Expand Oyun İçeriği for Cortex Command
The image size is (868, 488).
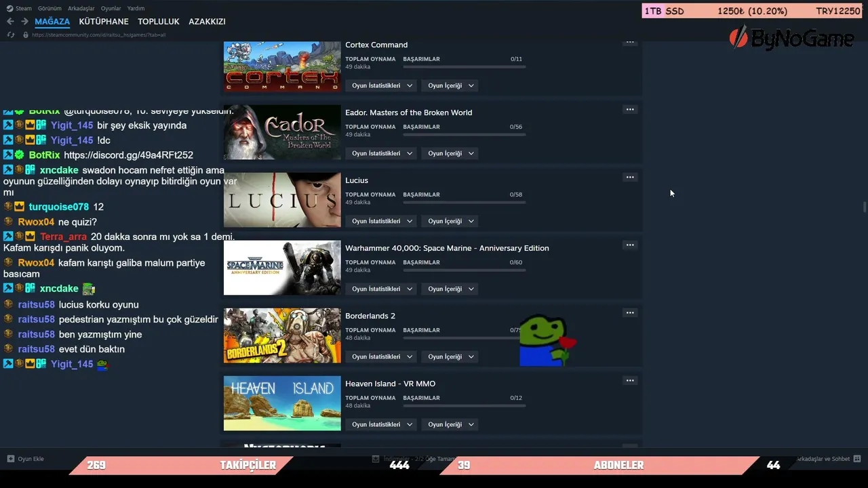coord(450,85)
